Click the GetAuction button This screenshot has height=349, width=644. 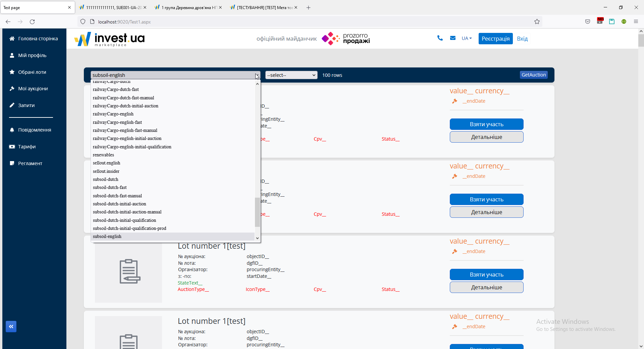click(x=534, y=75)
